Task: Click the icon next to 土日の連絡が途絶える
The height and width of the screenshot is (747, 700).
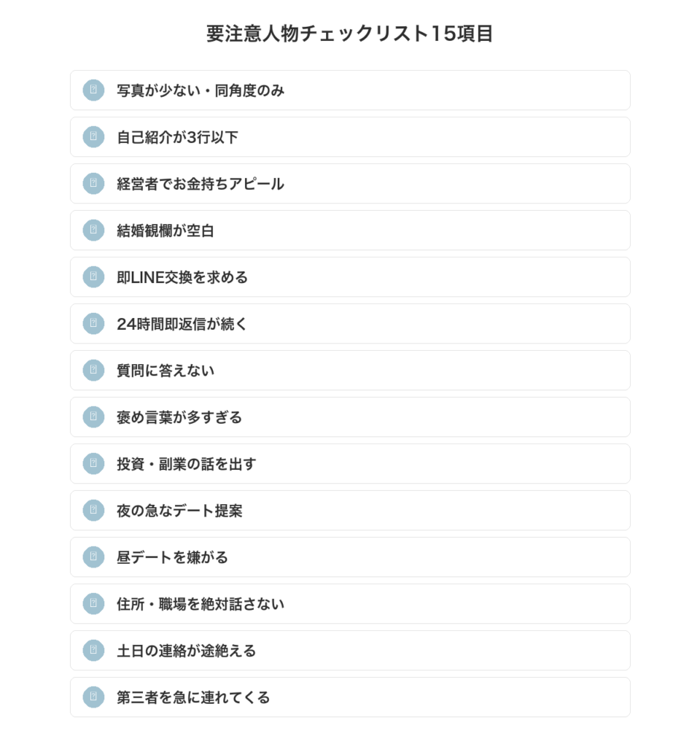Action: click(x=93, y=651)
